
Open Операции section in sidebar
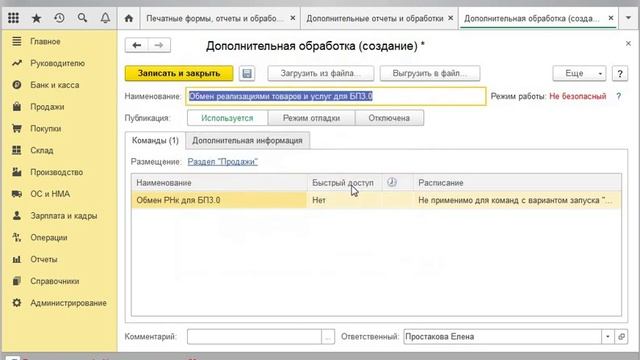pyautogui.click(x=49, y=238)
